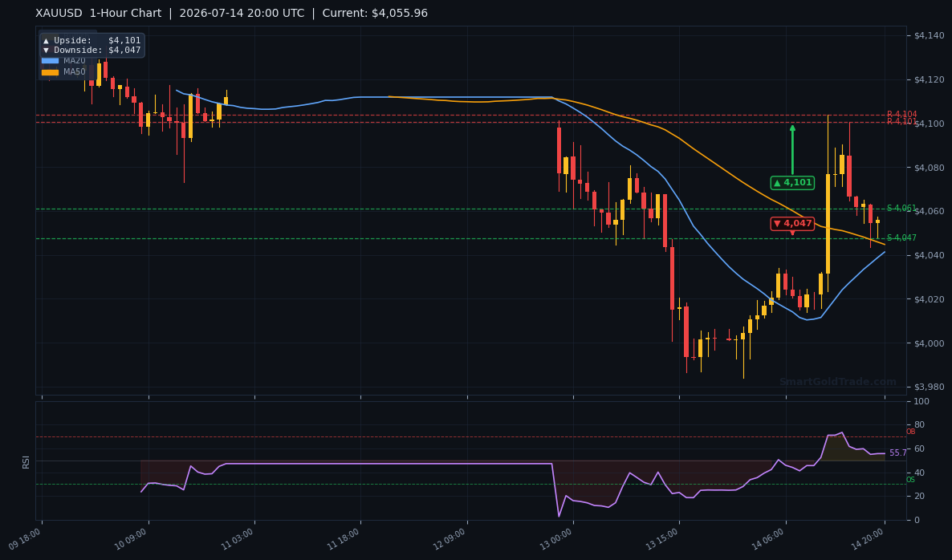Click the 14 06:00 time axis label
952x560 pixels.
click(769, 539)
